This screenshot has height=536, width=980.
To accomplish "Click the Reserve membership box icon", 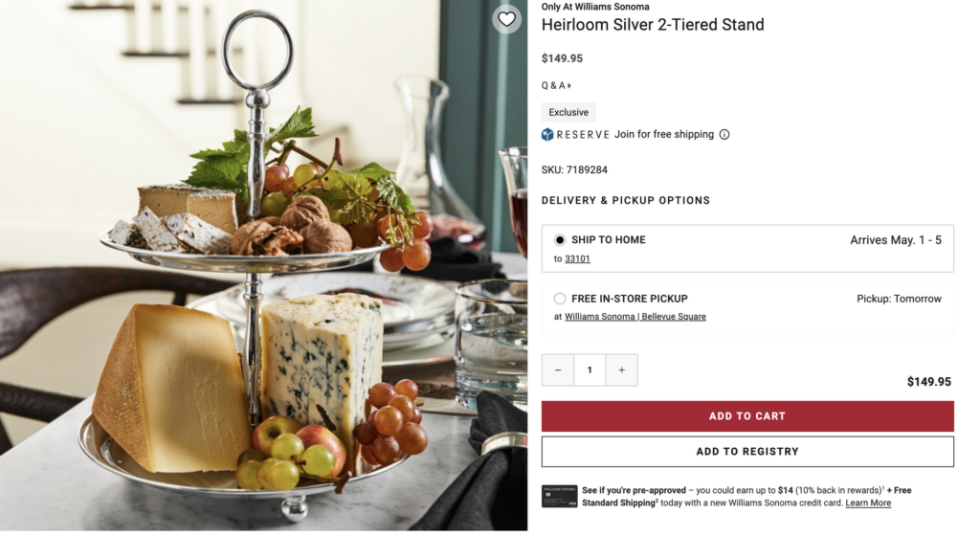I will (547, 134).
